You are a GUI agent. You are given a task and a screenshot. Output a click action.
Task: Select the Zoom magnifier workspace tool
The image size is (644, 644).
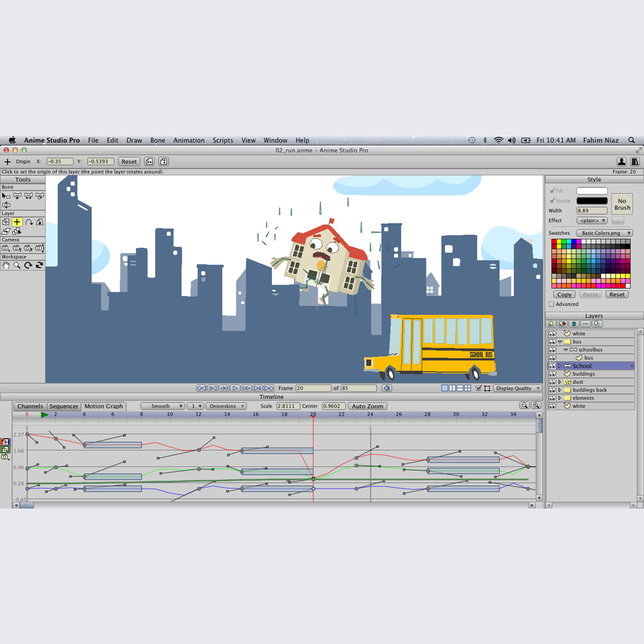17,265
